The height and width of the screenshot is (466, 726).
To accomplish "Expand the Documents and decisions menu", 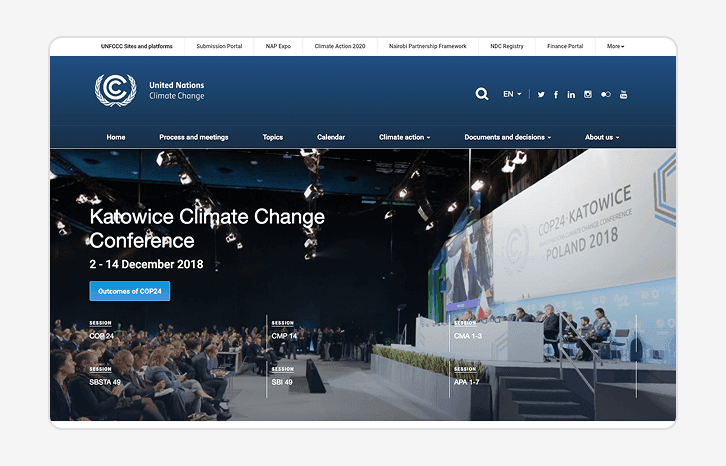I will coord(507,137).
